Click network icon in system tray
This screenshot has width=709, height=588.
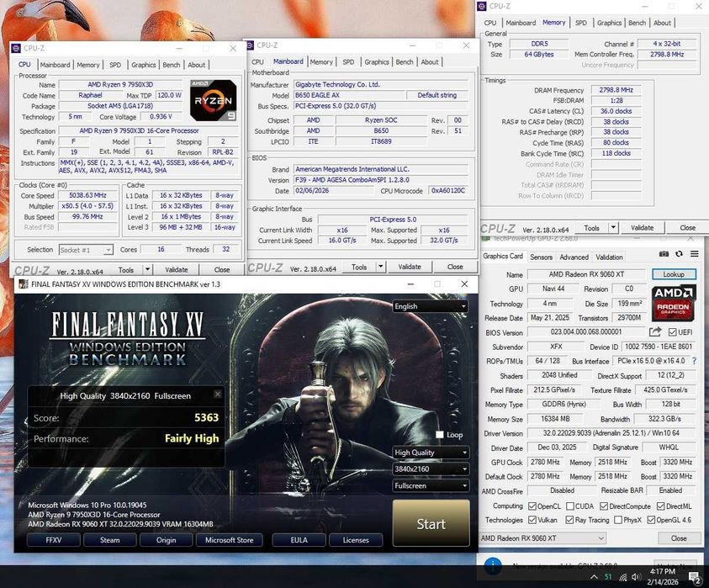623,577
